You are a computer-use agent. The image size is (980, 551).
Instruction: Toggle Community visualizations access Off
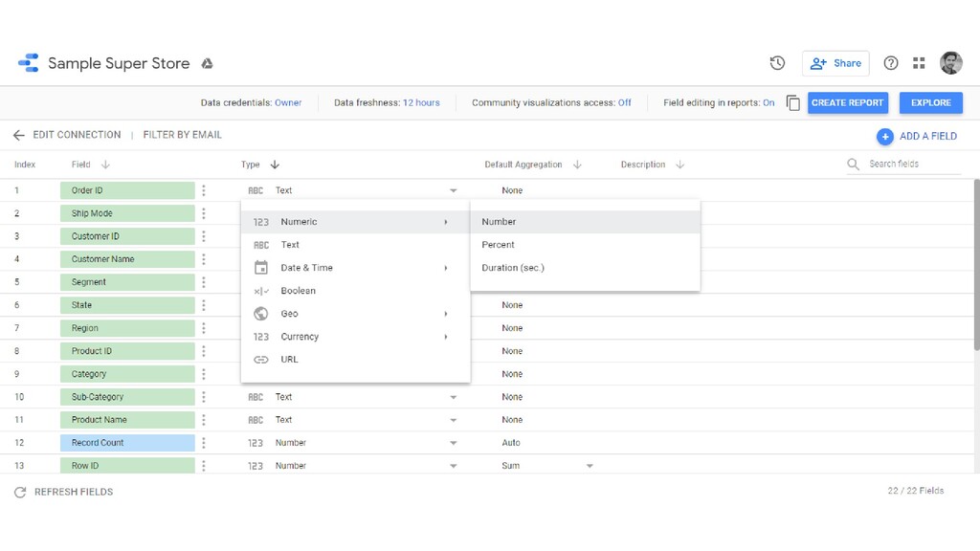[x=624, y=103]
